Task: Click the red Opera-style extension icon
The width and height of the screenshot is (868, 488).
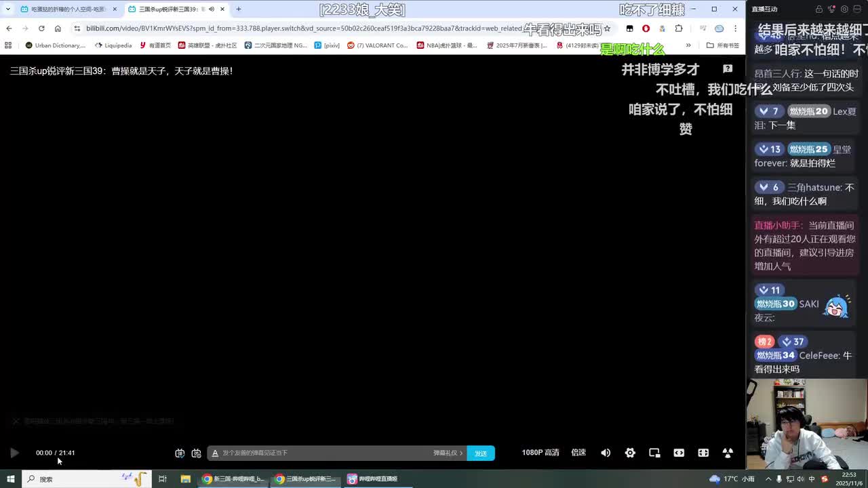Action: (x=646, y=28)
